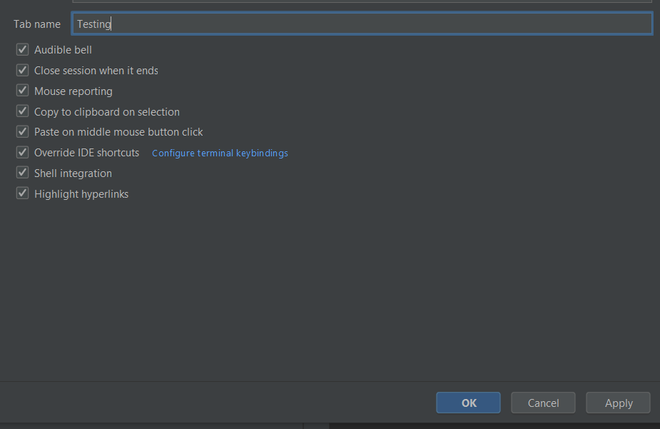Click the 'Close session when it ends' text
Image resolution: width=660 pixels, height=429 pixels.
coord(96,71)
